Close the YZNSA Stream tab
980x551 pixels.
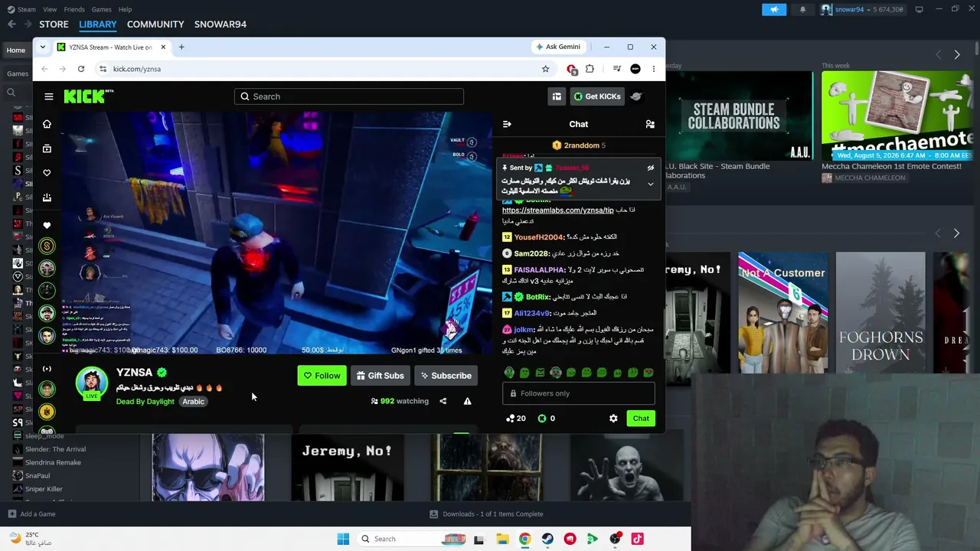pyautogui.click(x=163, y=47)
